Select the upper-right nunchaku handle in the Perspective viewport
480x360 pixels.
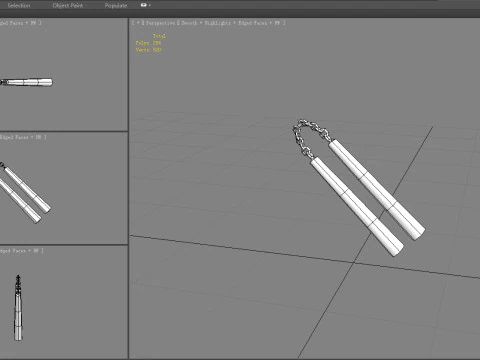(377, 189)
